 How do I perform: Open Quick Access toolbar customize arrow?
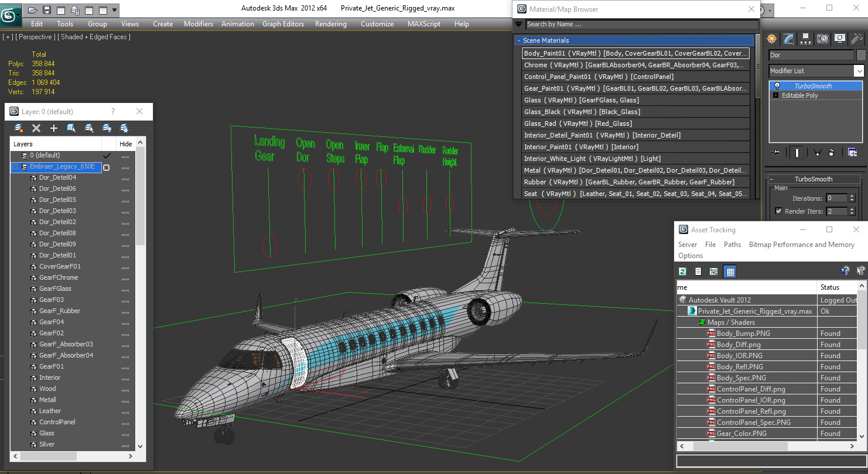click(x=114, y=10)
